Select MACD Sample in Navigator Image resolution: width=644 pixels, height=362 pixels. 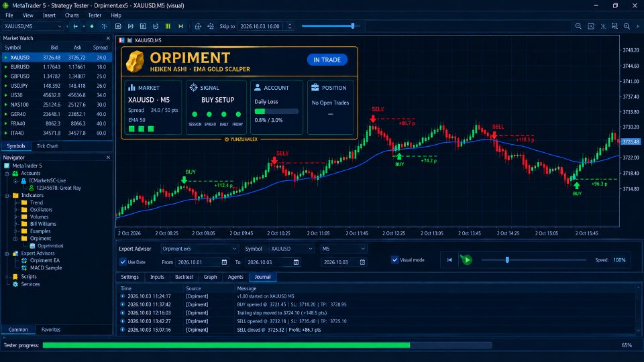point(46,267)
